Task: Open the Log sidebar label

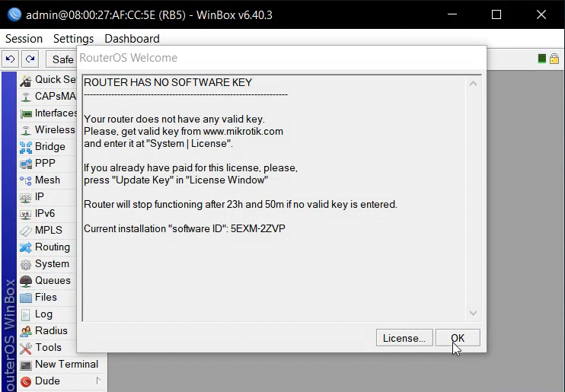Action: pos(43,314)
